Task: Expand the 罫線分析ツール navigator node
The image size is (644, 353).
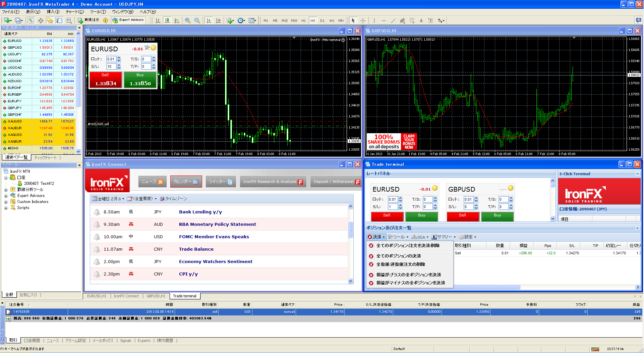Action: click(x=6, y=190)
